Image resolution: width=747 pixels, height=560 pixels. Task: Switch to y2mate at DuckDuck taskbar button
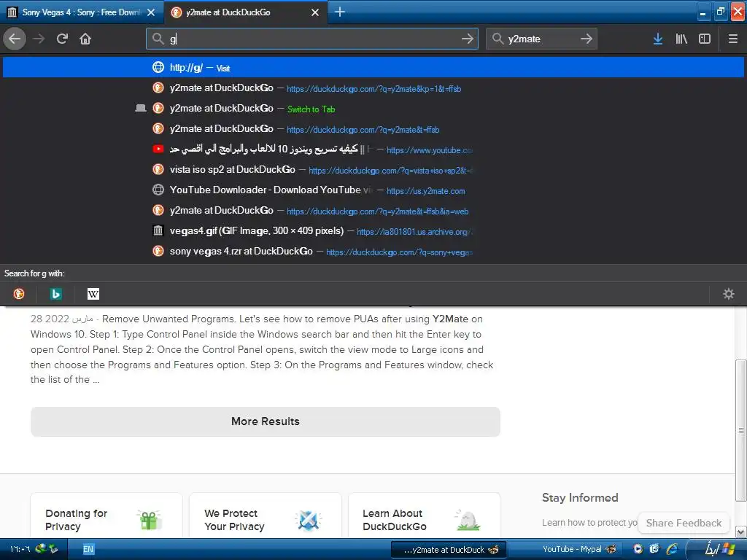tap(449, 550)
